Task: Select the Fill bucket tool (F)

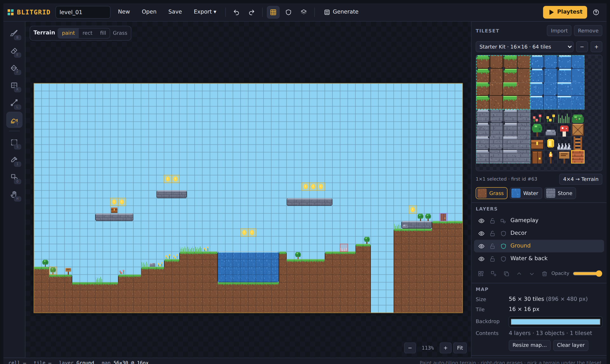Action: [x=14, y=68]
